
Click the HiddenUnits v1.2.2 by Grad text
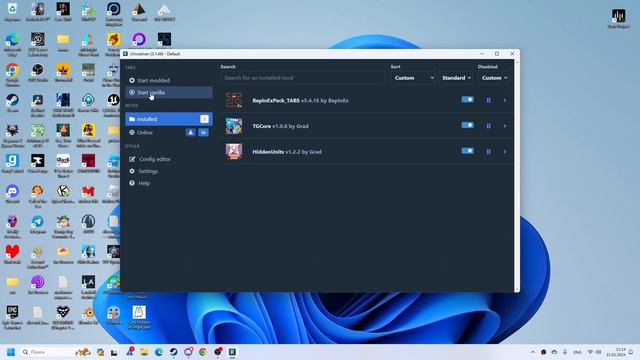287,152
